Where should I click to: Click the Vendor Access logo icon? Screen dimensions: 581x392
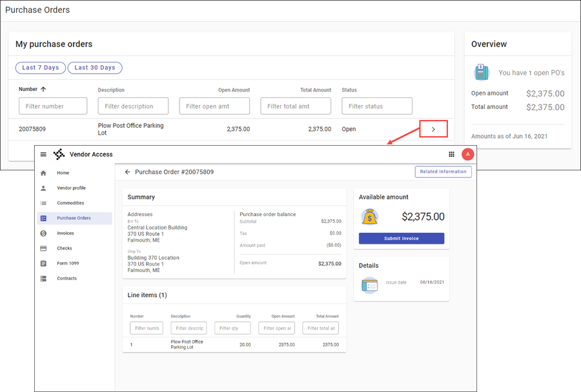point(59,154)
